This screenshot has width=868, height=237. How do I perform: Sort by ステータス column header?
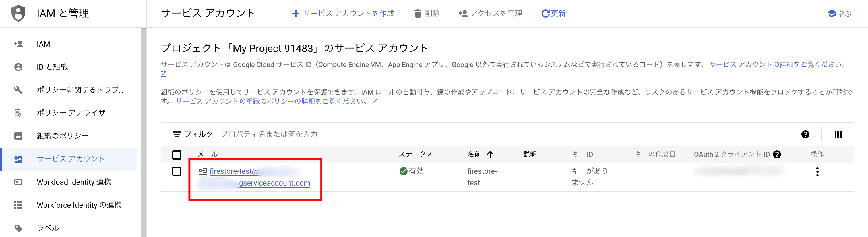click(415, 154)
